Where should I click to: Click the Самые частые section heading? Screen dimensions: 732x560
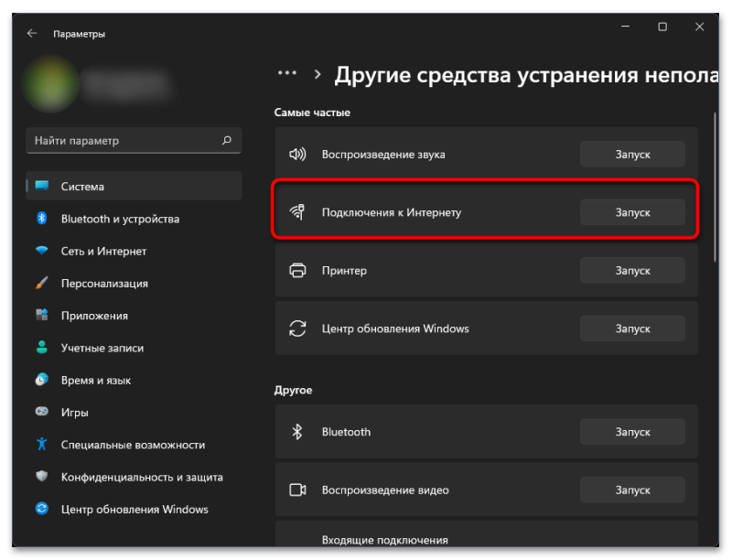pyautogui.click(x=312, y=113)
